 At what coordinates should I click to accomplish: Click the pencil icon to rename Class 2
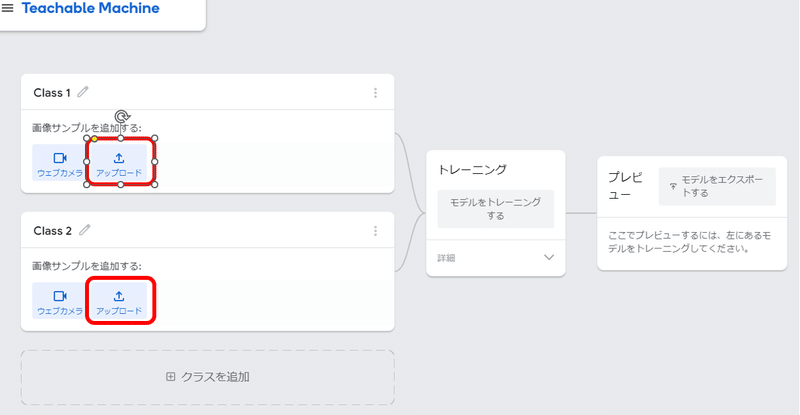[84, 230]
